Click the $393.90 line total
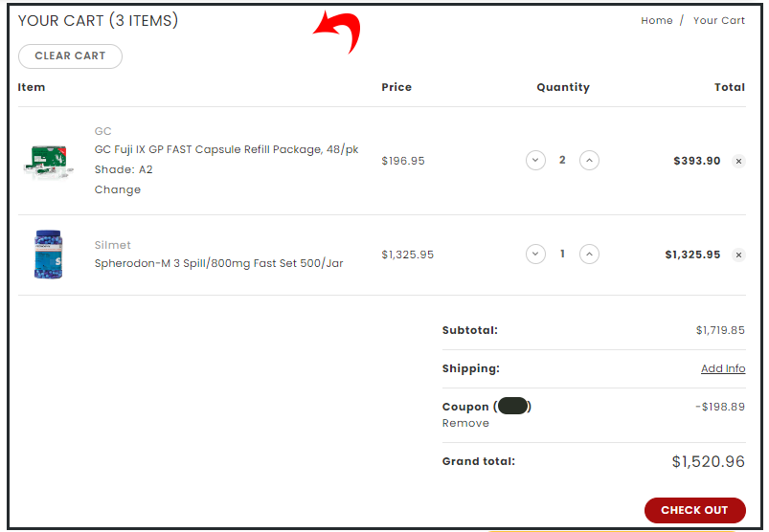Image resolution: width=769 pixels, height=532 pixels. pyautogui.click(x=697, y=161)
